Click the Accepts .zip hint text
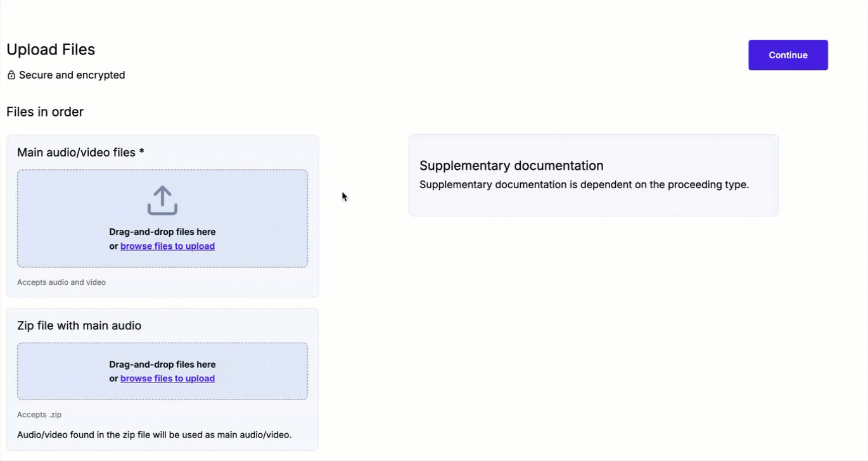 click(39, 415)
